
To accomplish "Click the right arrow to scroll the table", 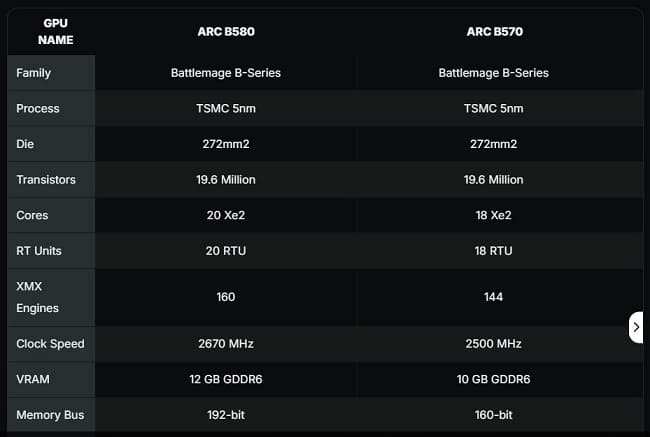I will 637,327.
